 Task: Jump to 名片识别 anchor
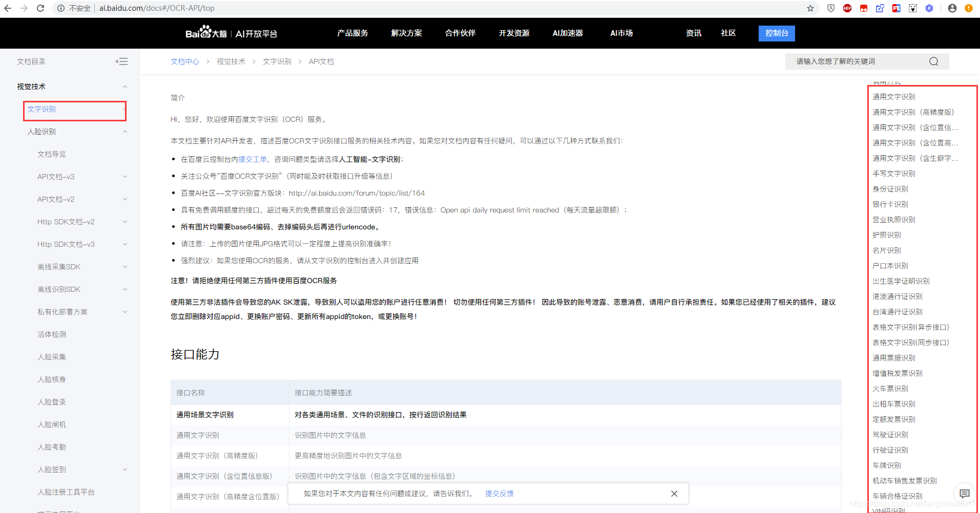887,250
